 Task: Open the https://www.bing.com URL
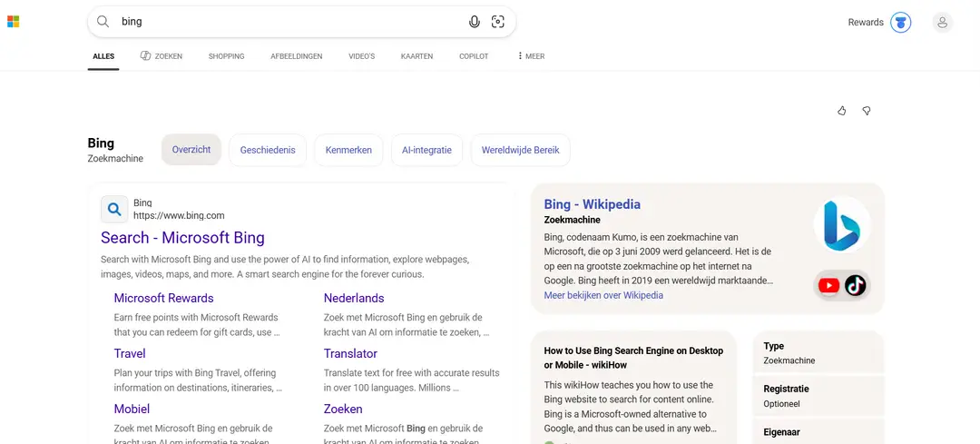click(x=179, y=216)
